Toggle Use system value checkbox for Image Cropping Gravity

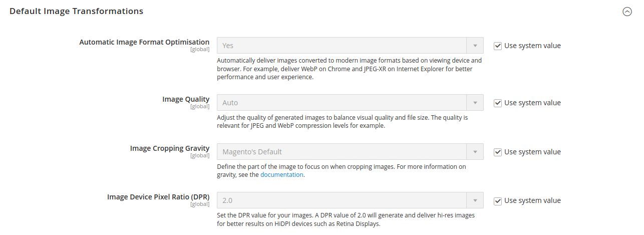click(x=497, y=152)
